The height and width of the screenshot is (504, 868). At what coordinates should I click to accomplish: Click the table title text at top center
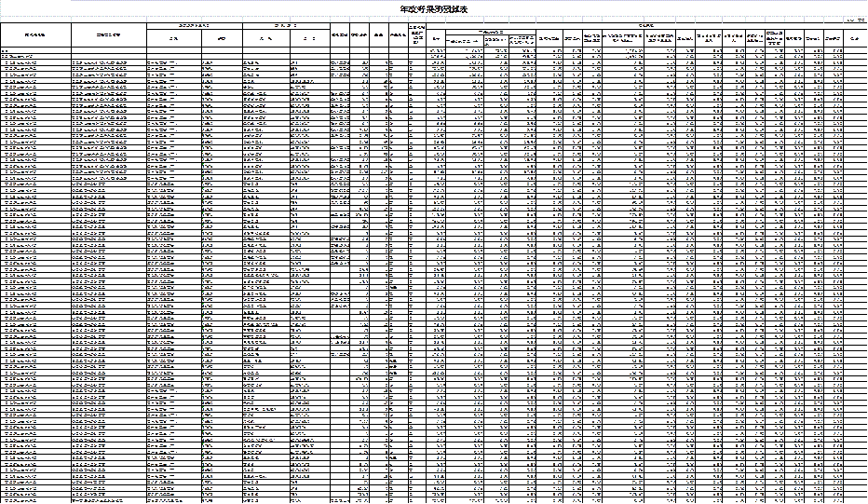point(434,9)
